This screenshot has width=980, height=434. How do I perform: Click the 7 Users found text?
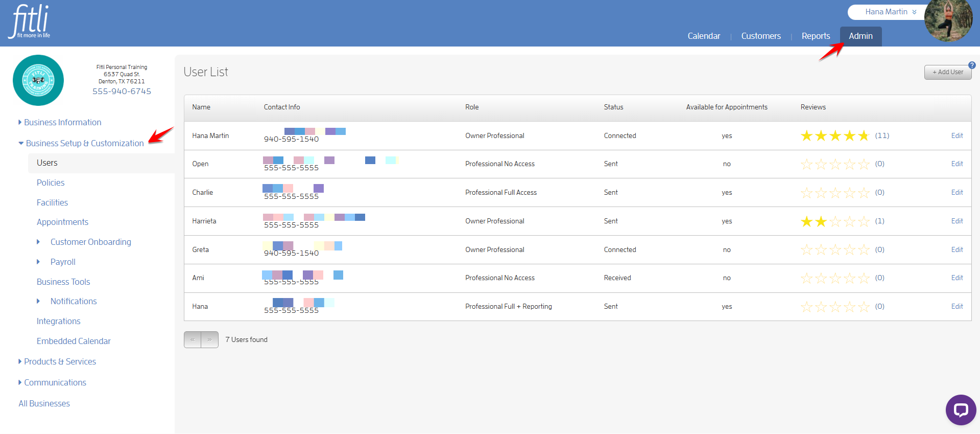(246, 339)
